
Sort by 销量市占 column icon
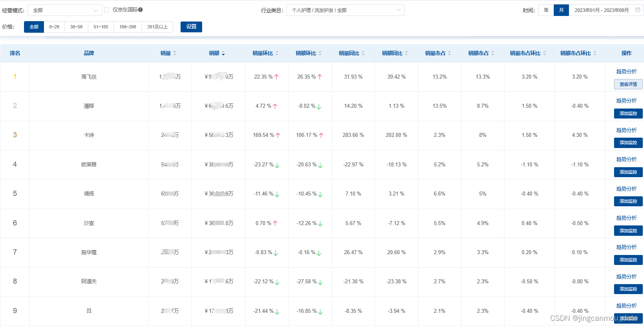click(449, 53)
